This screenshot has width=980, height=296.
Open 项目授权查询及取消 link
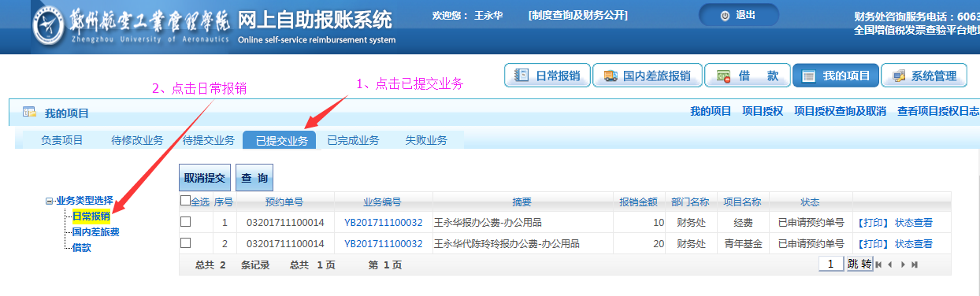pos(840,112)
